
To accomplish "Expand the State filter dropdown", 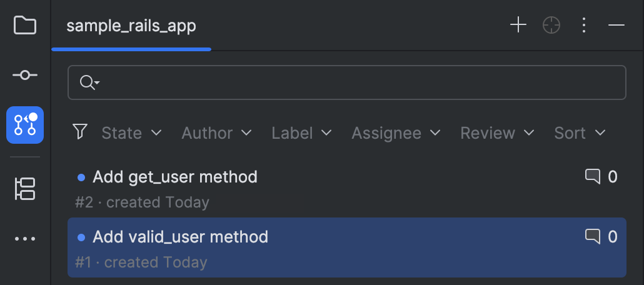I will (131, 133).
